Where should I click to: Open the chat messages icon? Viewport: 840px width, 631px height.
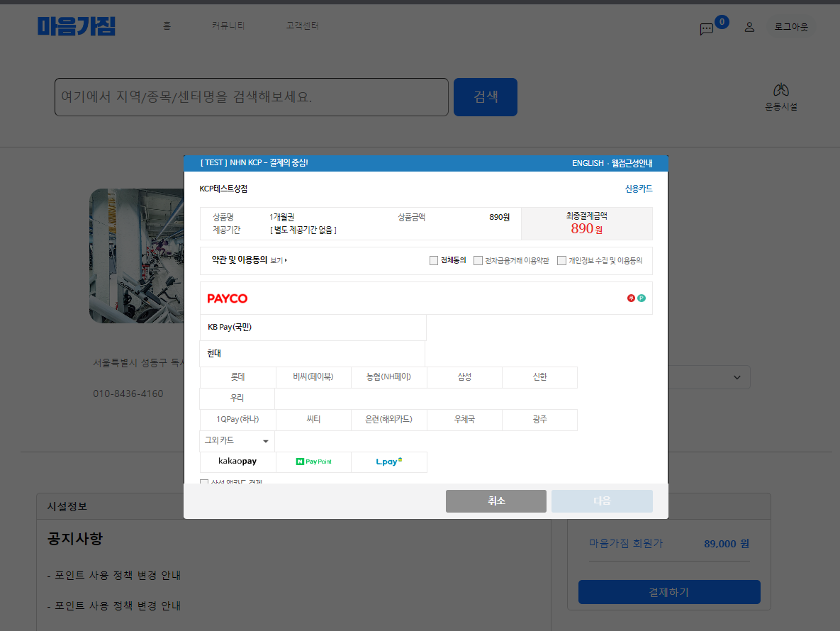[x=706, y=29]
